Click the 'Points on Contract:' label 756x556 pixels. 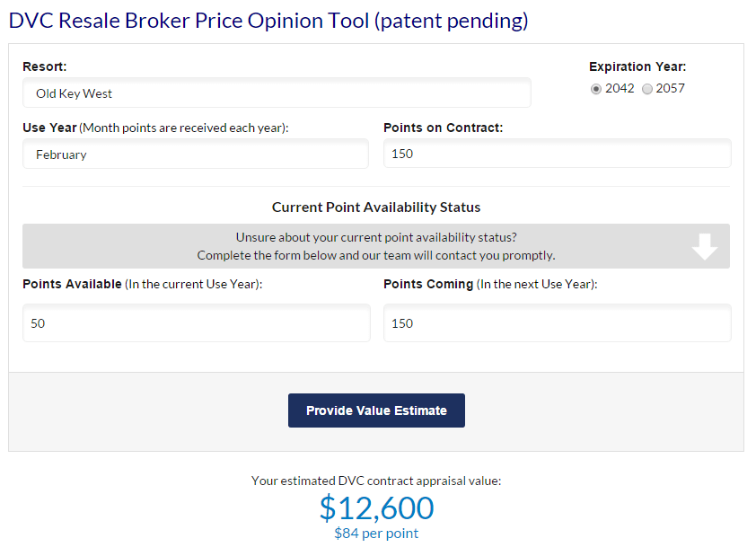click(443, 128)
